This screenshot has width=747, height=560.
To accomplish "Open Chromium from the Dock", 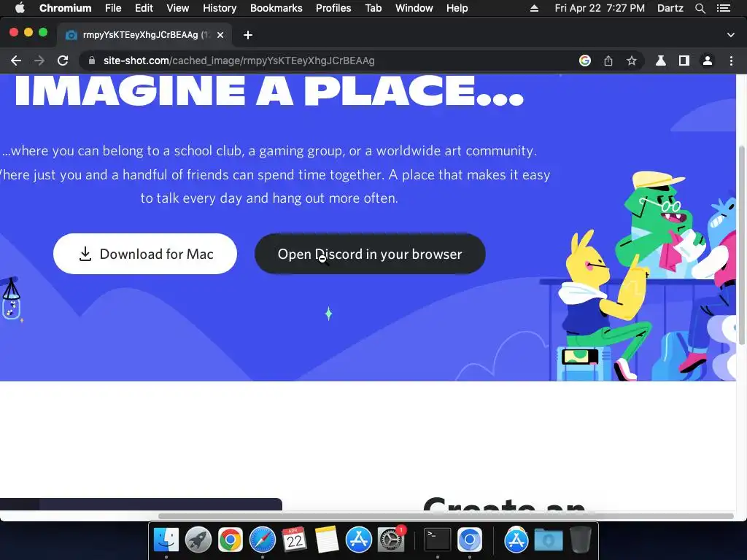I will click(469, 540).
